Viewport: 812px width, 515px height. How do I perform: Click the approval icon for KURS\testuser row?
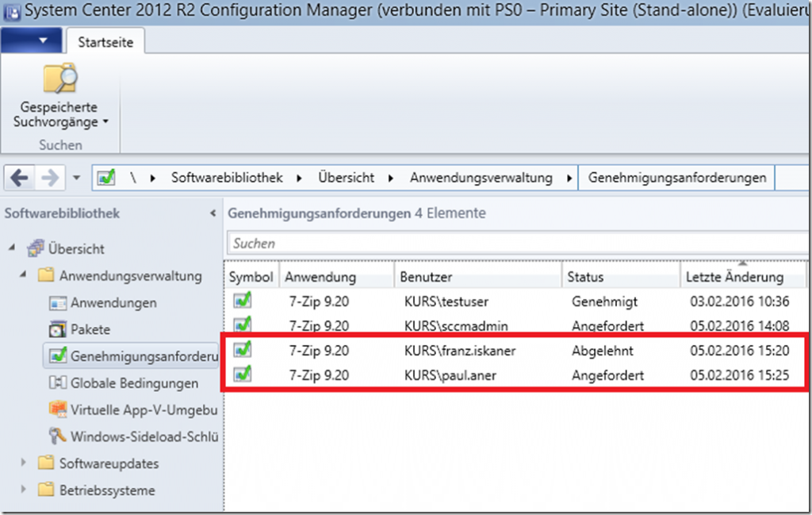pos(243,302)
